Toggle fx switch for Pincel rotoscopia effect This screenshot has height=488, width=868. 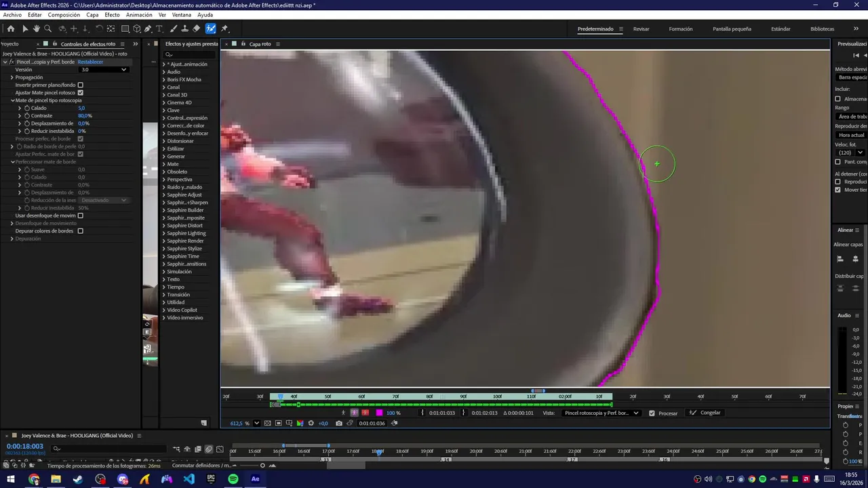(12, 62)
